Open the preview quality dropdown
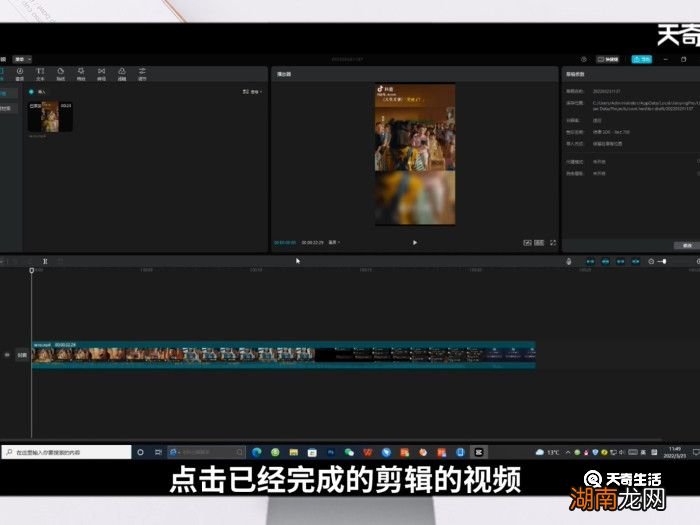The image size is (700, 525). [x=334, y=242]
